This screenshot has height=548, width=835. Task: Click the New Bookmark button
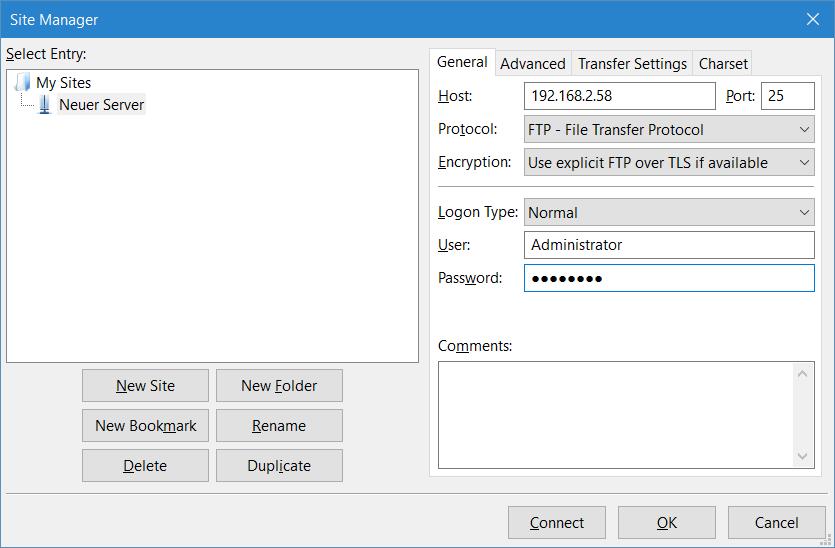pyautogui.click(x=145, y=426)
